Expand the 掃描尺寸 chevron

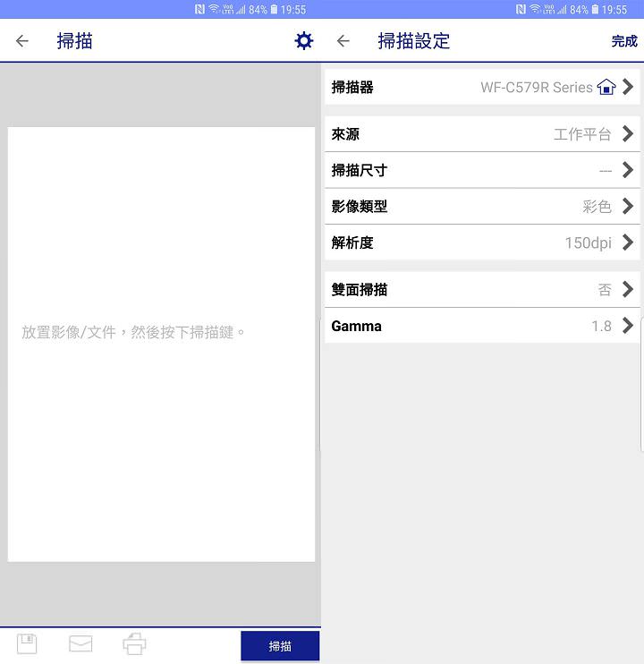(x=628, y=170)
